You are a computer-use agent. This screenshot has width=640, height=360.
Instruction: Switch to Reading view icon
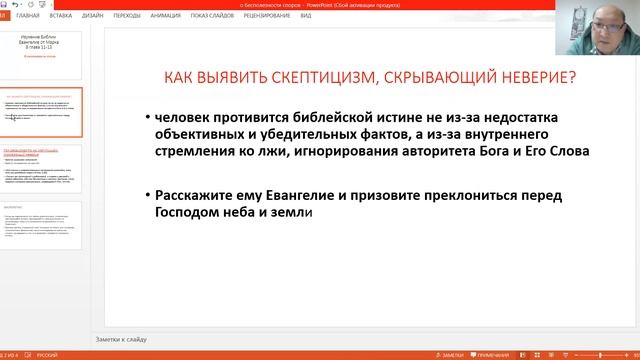pos(551,355)
